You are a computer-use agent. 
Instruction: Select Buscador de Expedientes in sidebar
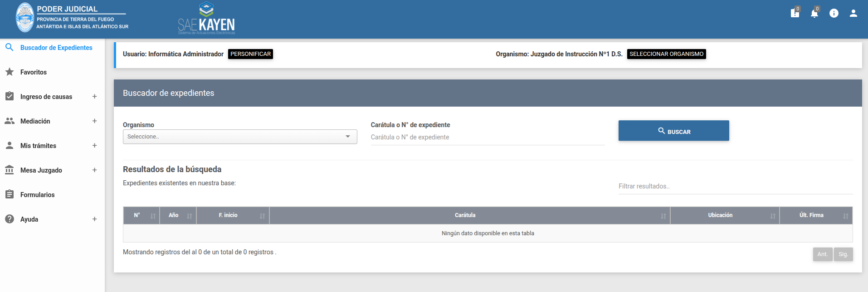pyautogui.click(x=56, y=48)
